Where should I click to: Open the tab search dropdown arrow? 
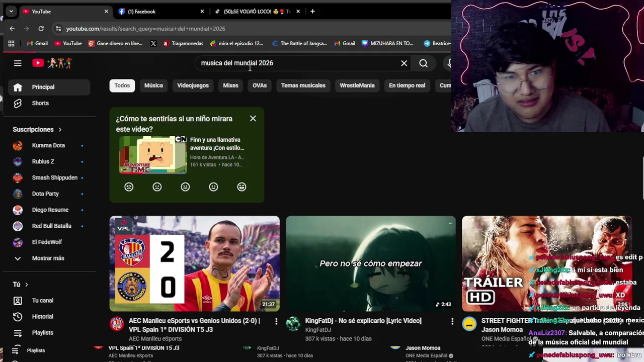[11, 11]
